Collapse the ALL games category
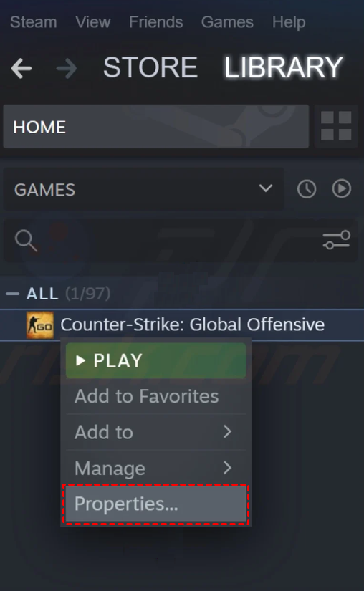 [x=12, y=294]
